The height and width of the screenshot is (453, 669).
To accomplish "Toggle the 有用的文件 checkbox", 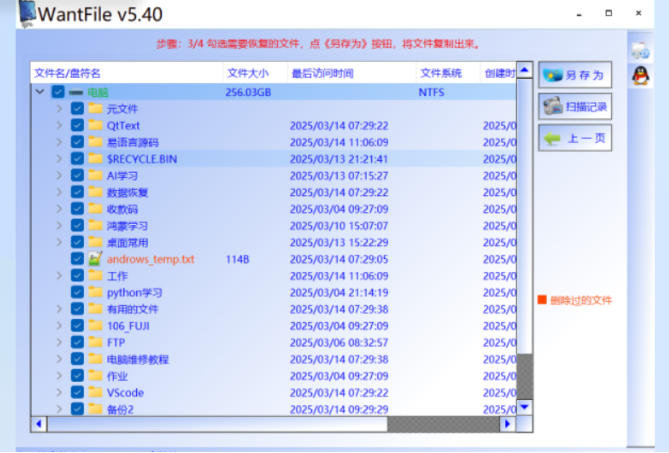I will click(x=77, y=309).
